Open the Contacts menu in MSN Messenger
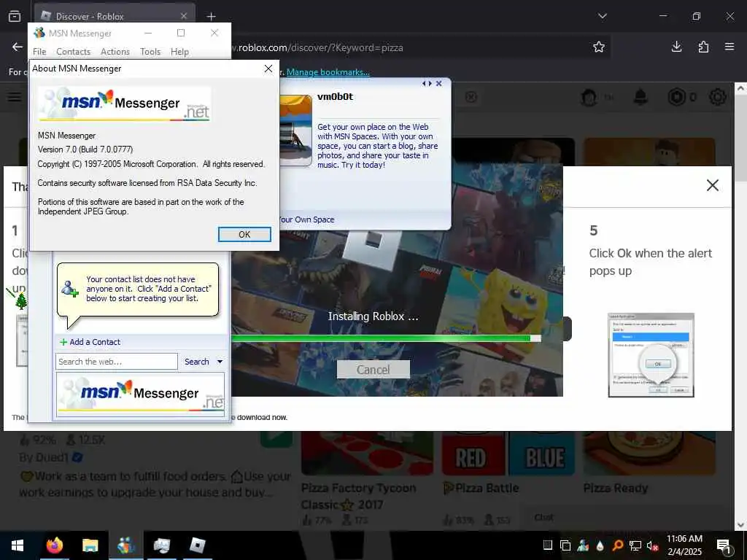Screen dimensions: 747x560 pos(74,52)
